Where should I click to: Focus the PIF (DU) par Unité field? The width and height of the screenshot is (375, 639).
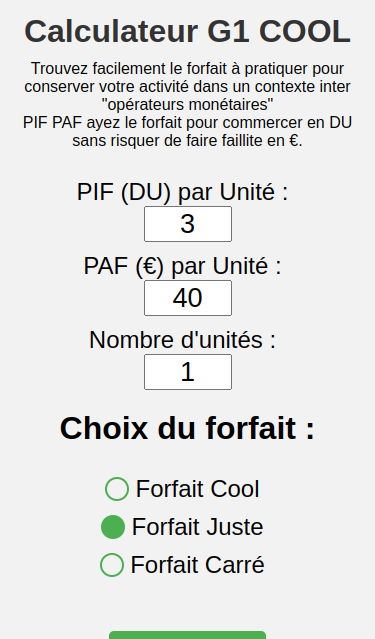[188, 224]
